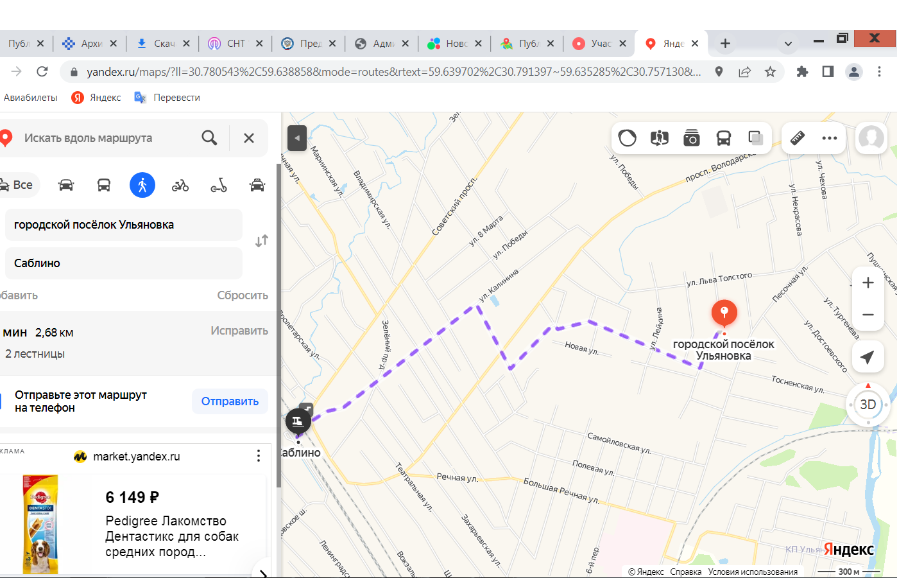
Task: Click the side panel vertical scrollbar
Action: pos(278,324)
